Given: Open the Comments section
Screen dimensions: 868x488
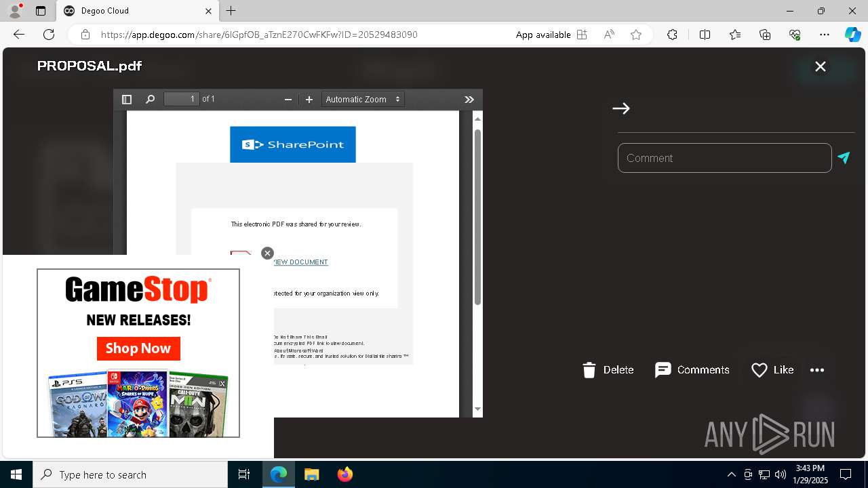Looking at the screenshot, I should [692, 370].
